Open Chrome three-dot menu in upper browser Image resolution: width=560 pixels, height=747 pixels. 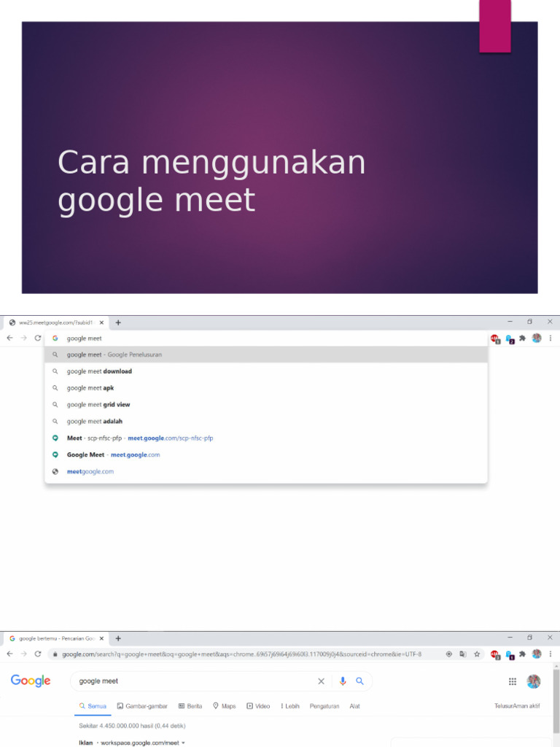tap(551, 338)
